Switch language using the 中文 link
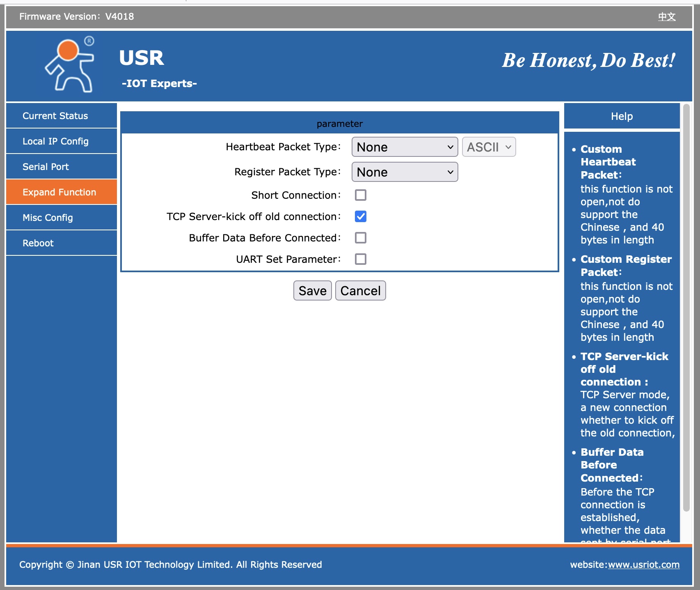The image size is (700, 590). [666, 17]
